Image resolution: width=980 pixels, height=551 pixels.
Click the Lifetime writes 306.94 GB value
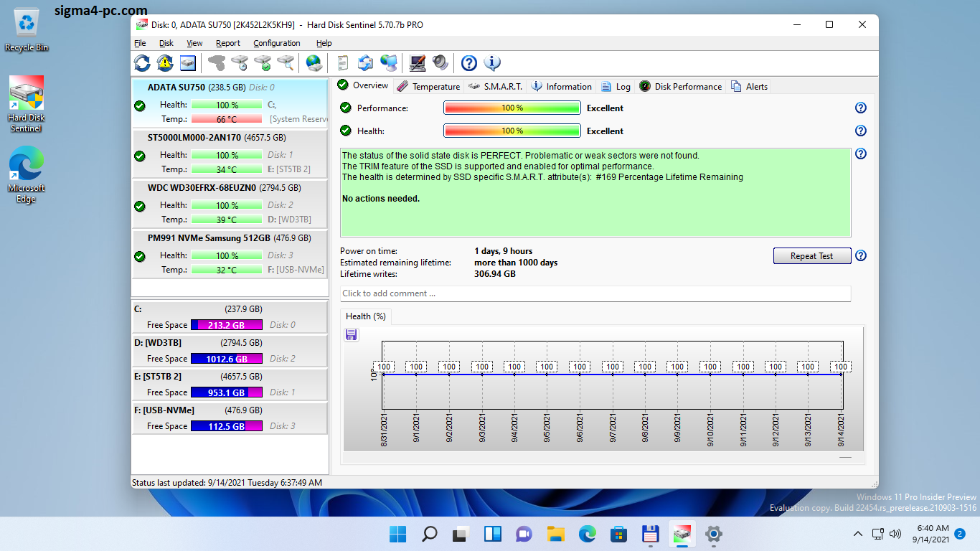495,274
